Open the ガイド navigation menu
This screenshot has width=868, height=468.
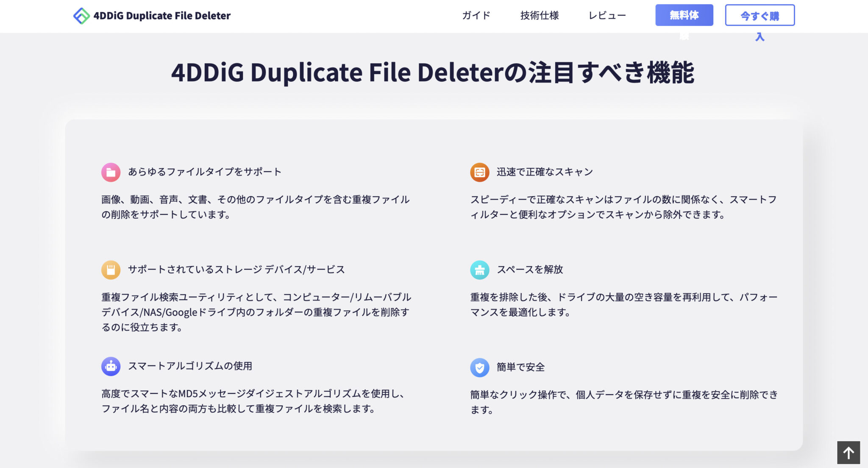coord(476,15)
